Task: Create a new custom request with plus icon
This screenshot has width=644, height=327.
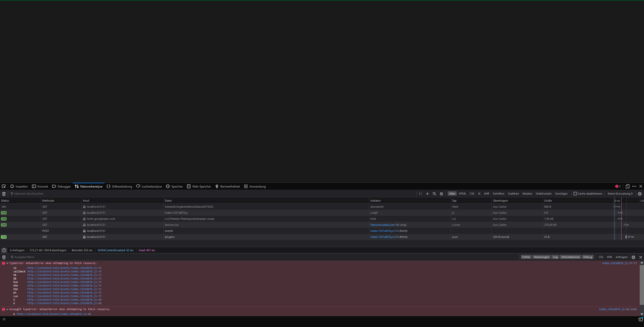Action: pyautogui.click(x=427, y=194)
